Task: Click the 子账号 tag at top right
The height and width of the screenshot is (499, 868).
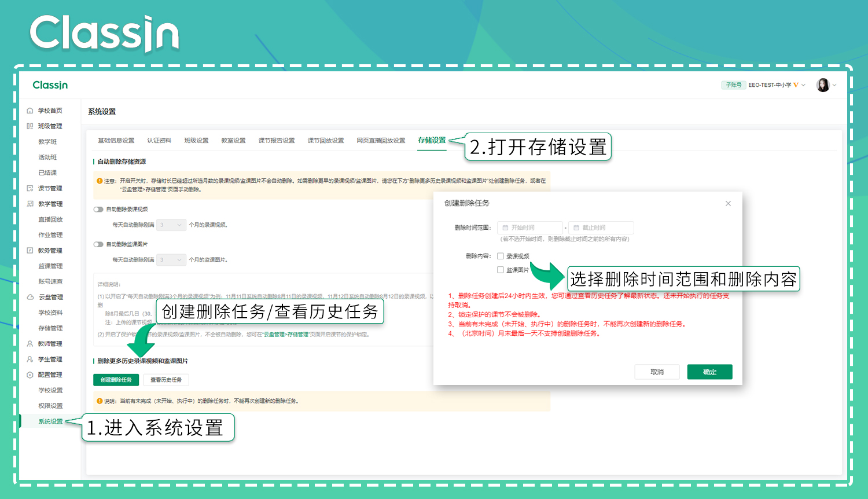Action: pos(733,85)
